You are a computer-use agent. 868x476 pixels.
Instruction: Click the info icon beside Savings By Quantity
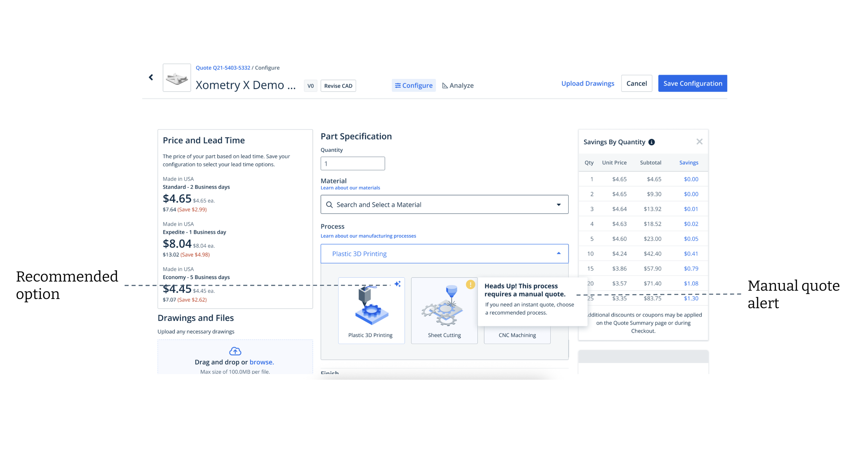(652, 142)
